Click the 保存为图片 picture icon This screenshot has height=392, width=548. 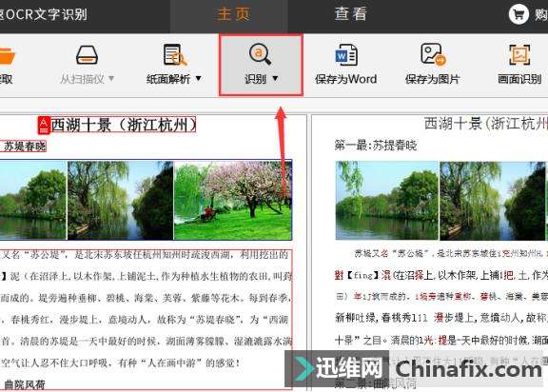tap(434, 55)
